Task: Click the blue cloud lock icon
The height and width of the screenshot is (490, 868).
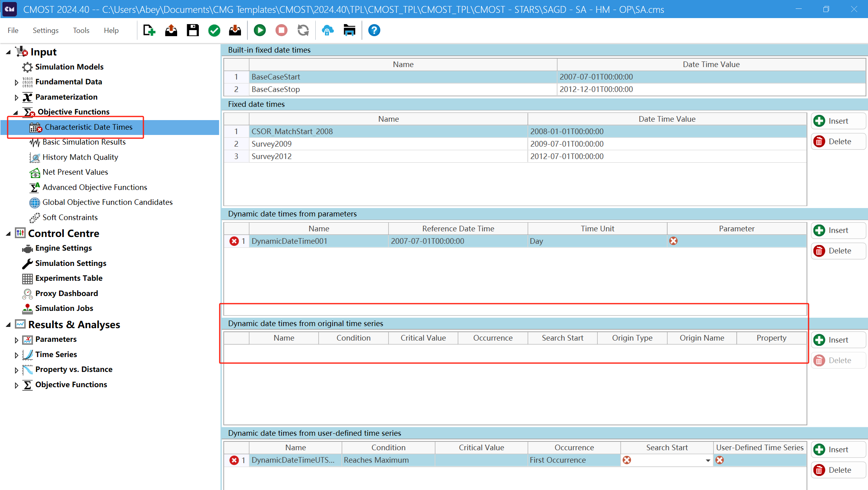Action: pos(328,31)
